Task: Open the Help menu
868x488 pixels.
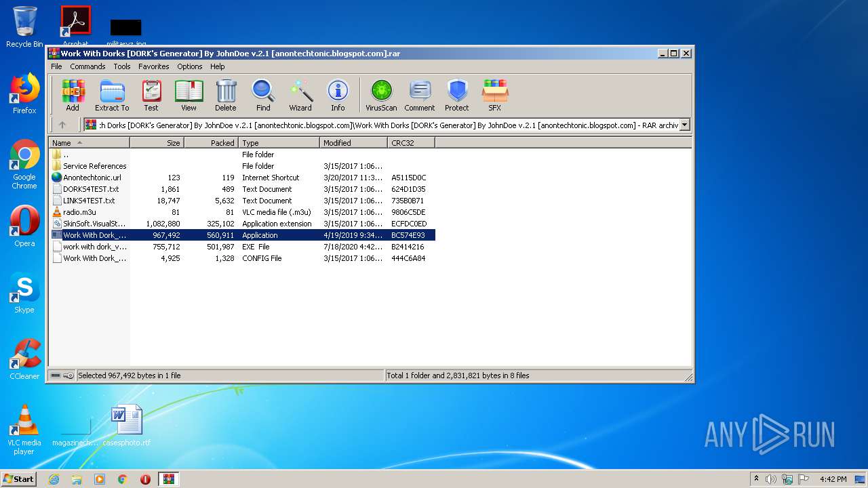Action: click(x=217, y=66)
